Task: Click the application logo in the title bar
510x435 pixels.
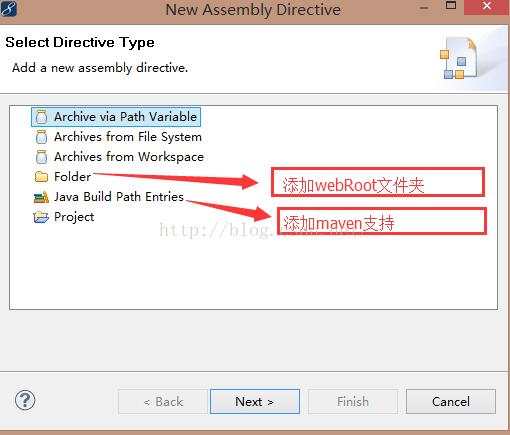Action: point(8,8)
